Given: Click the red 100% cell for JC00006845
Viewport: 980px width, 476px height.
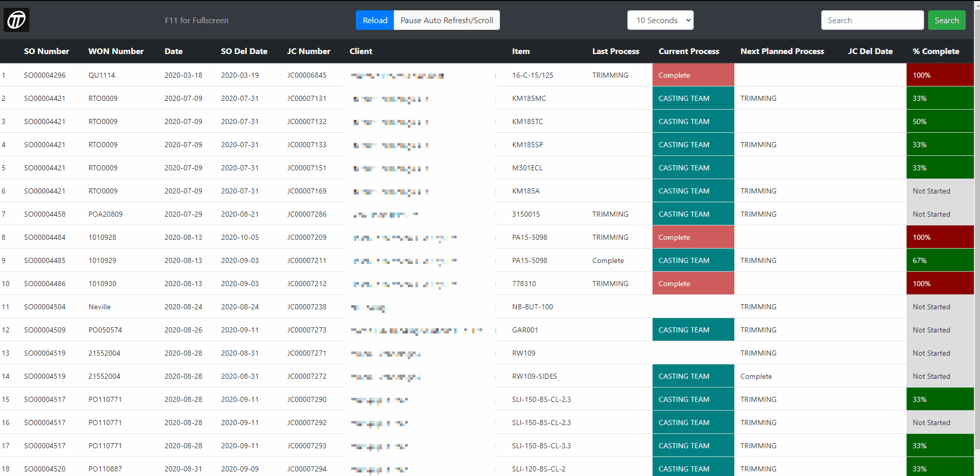Looking at the screenshot, I should click(939, 75).
